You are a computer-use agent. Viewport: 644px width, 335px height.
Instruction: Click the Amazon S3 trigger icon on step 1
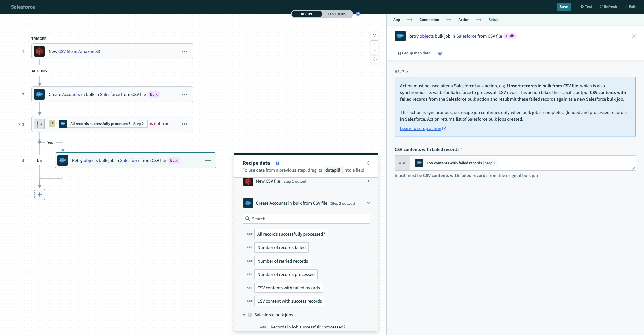[x=39, y=51]
